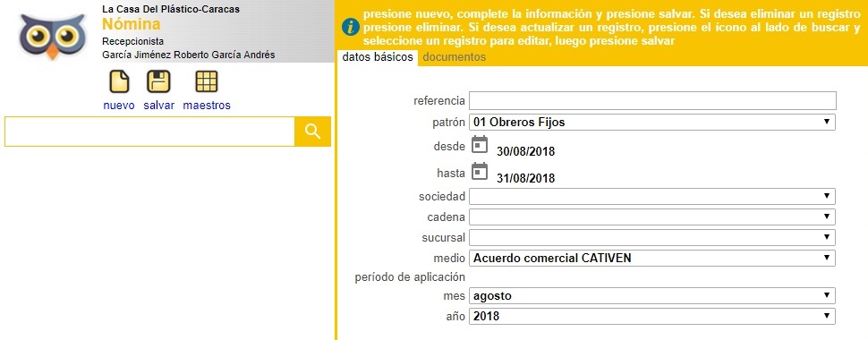Click the owl logo image
868x340 pixels.
(x=53, y=36)
